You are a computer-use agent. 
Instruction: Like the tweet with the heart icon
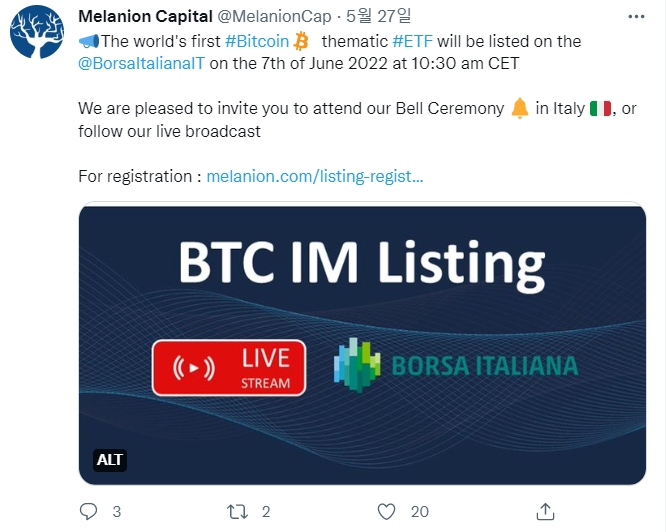coord(387,511)
